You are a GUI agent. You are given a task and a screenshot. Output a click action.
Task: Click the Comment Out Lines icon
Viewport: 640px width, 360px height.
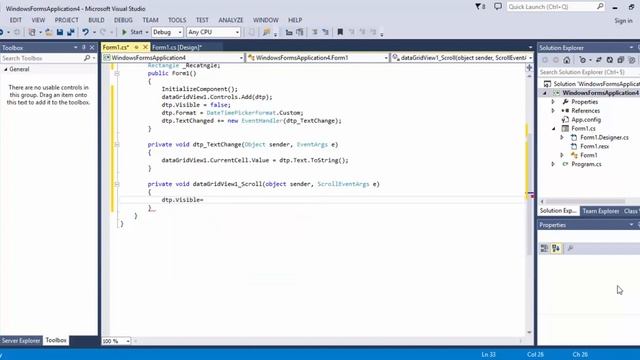point(289,32)
